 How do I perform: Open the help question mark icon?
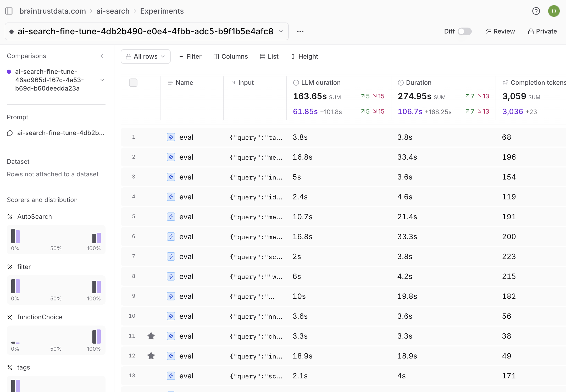click(x=536, y=11)
